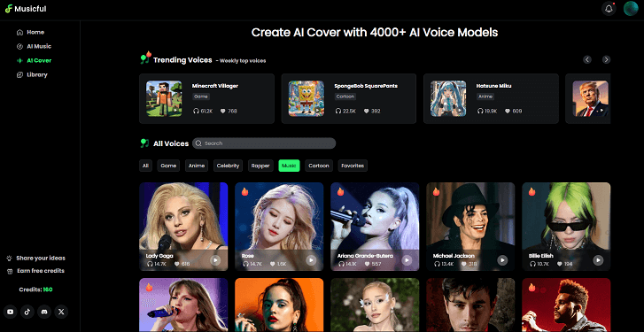
Task: Open the Hatsune Miku voice card
Action: 491,98
